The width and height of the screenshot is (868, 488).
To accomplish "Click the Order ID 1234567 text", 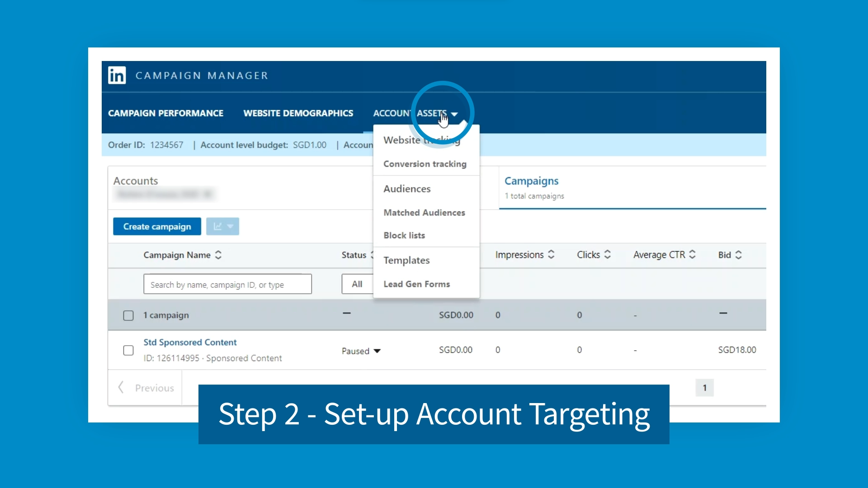I will click(146, 145).
